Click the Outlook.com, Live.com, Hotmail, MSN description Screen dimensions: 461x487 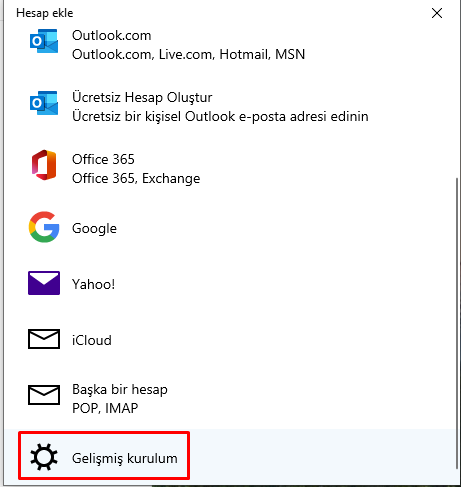pos(188,54)
